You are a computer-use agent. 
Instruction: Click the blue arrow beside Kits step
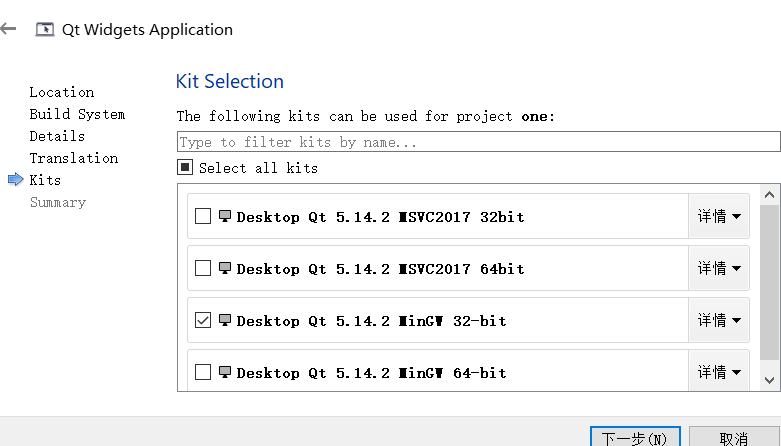point(15,180)
